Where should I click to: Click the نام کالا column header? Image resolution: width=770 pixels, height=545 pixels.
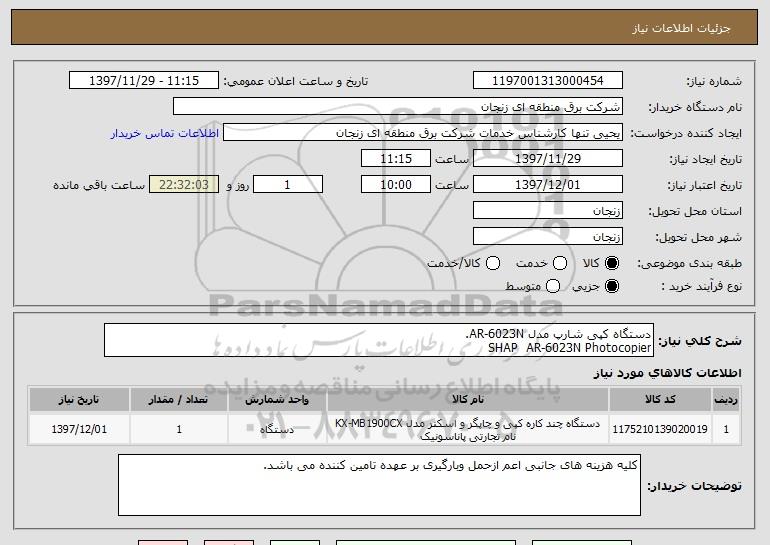(468, 400)
